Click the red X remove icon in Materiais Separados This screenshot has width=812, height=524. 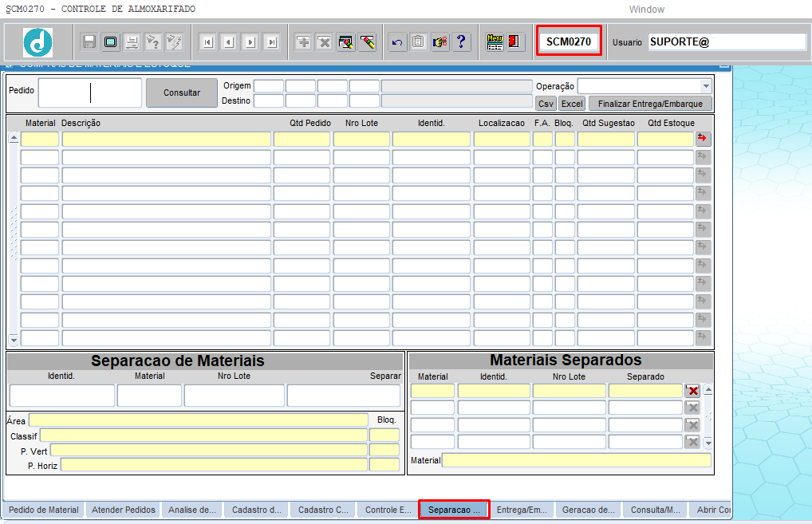(692, 390)
